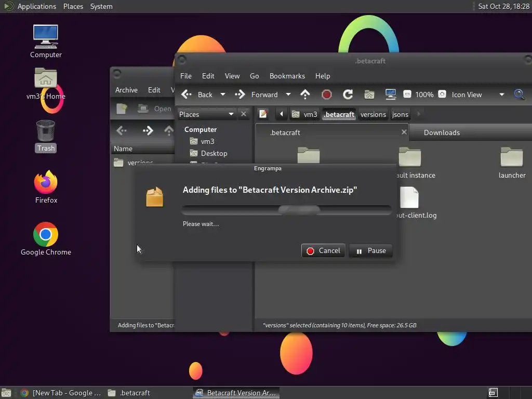Click the Search magnifier icon
532x399 pixels.
point(519,95)
